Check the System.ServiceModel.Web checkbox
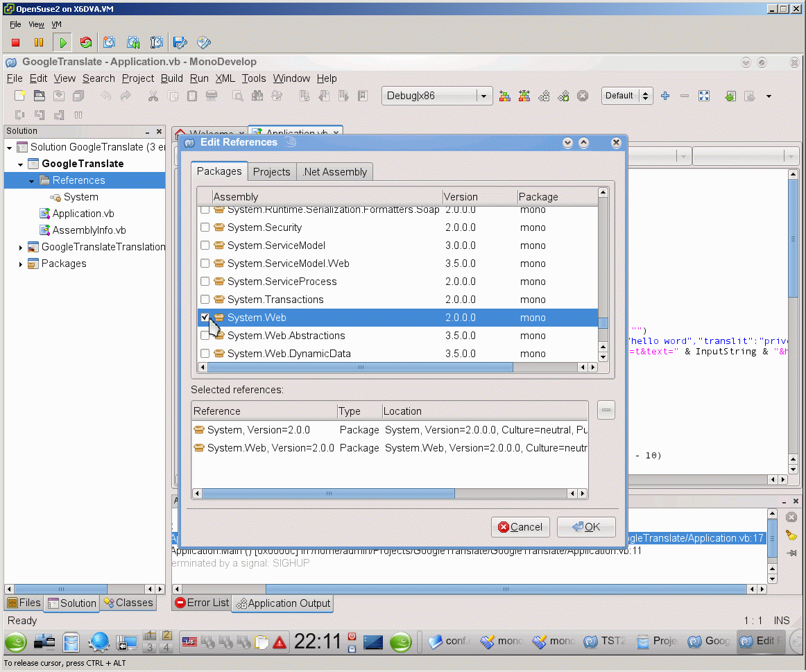 pos(205,263)
